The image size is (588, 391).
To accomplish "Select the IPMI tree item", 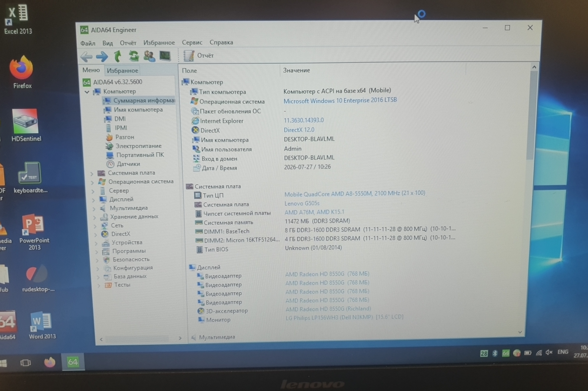I will coord(116,128).
